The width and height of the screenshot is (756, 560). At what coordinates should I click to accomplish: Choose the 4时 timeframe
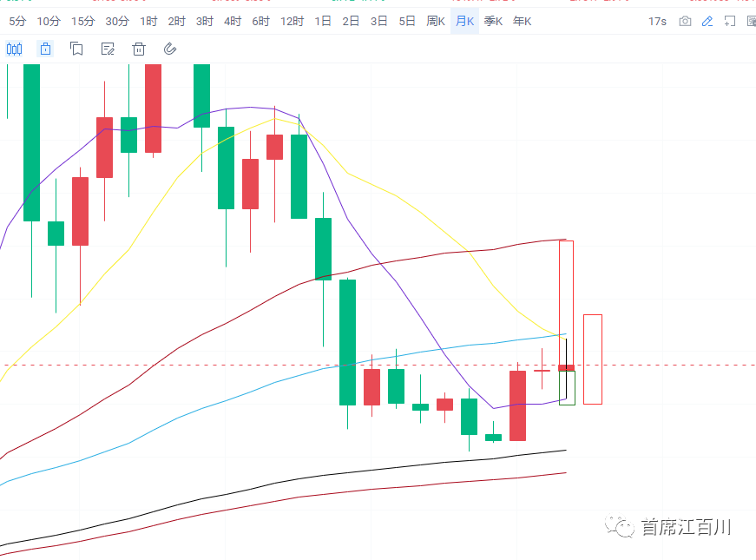click(233, 21)
